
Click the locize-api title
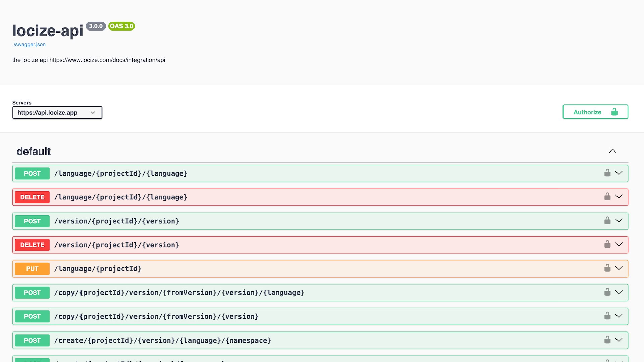pyautogui.click(x=48, y=31)
